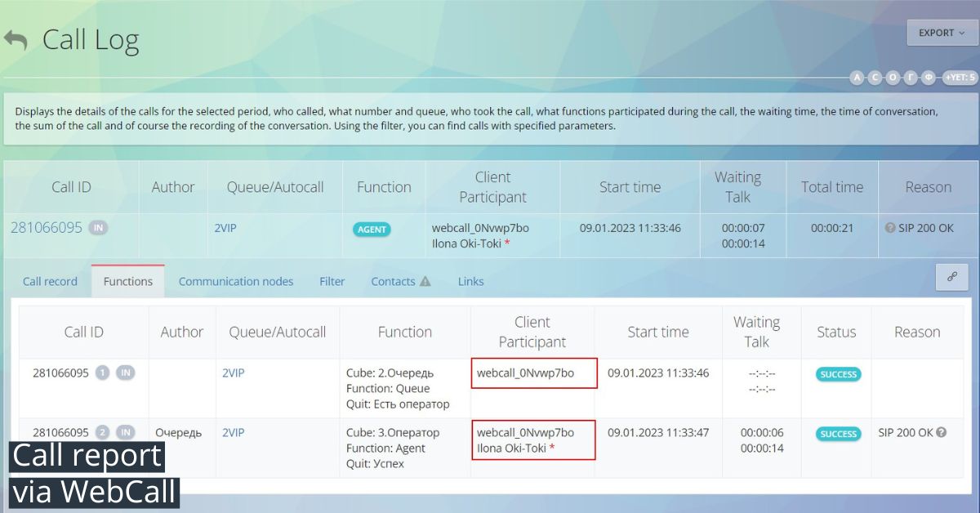The width and height of the screenshot is (980, 513).
Task: Go to the Links tab
Action: click(x=470, y=281)
